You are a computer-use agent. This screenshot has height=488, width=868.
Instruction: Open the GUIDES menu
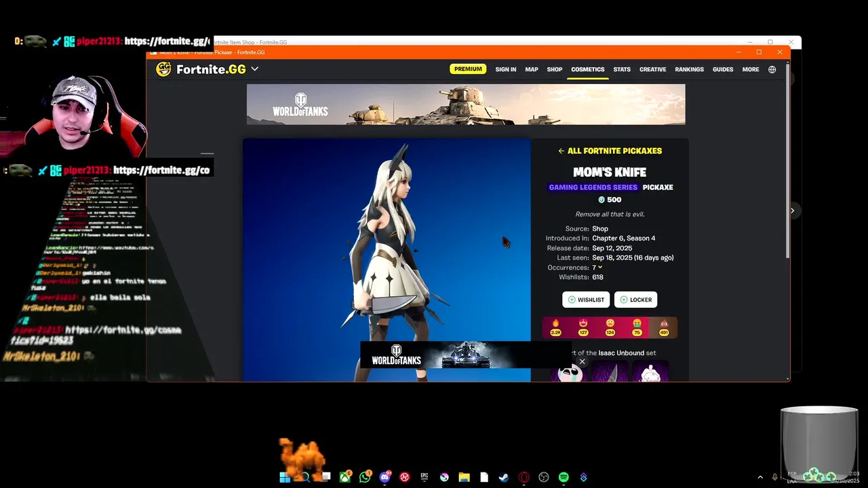pyautogui.click(x=723, y=69)
